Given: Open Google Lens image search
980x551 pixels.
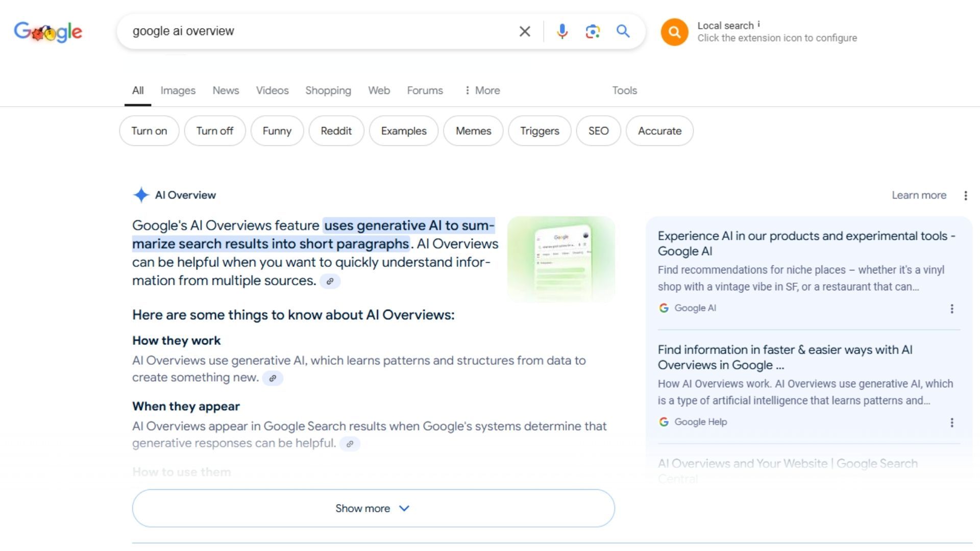Looking at the screenshot, I should tap(593, 31).
